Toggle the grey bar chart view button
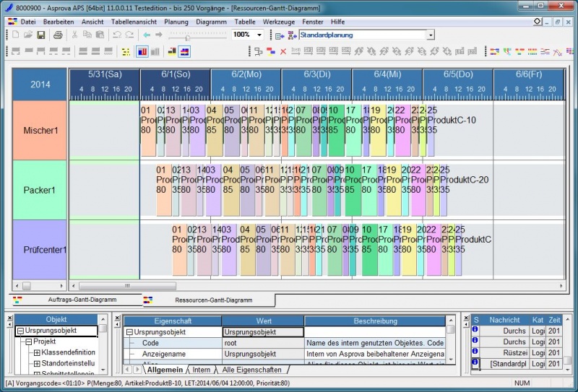Viewport: 578px width, 392px height. click(155, 52)
